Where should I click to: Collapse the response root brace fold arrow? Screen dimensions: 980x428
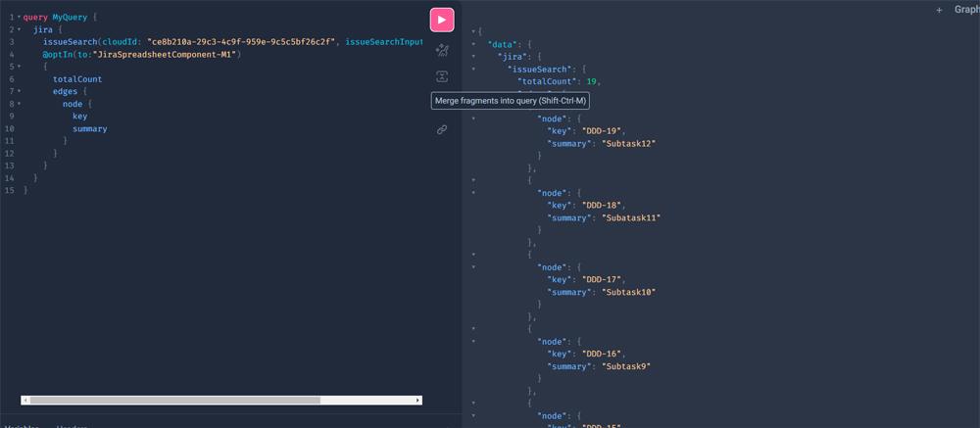click(x=473, y=31)
